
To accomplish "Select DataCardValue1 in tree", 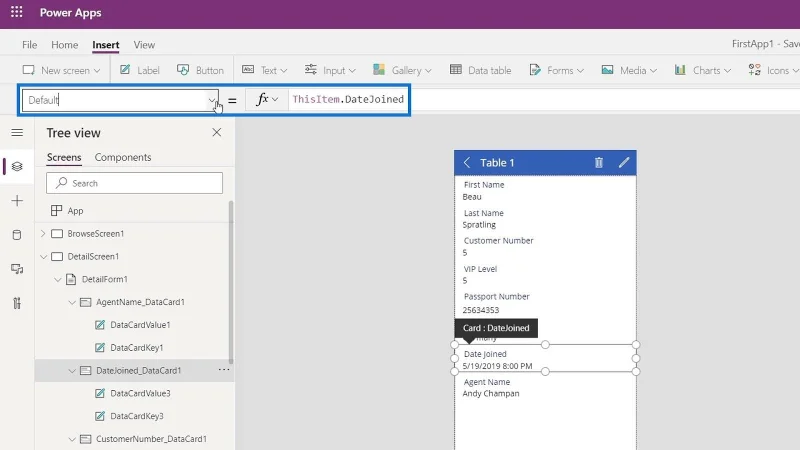I will point(140,325).
